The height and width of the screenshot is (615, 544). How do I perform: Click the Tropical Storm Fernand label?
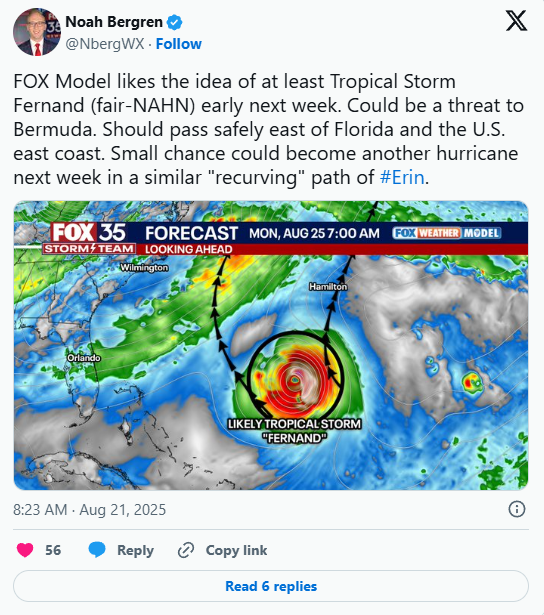[295, 431]
